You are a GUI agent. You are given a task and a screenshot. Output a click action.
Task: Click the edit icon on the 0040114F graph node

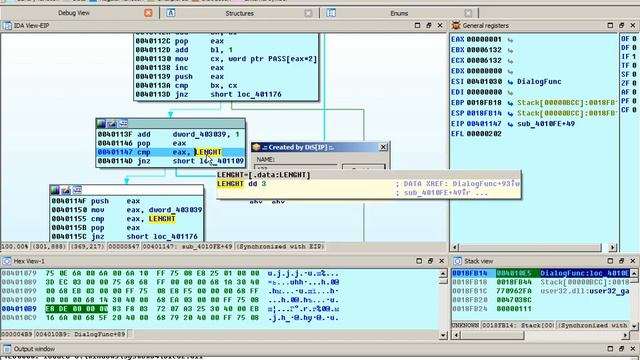click(66, 190)
